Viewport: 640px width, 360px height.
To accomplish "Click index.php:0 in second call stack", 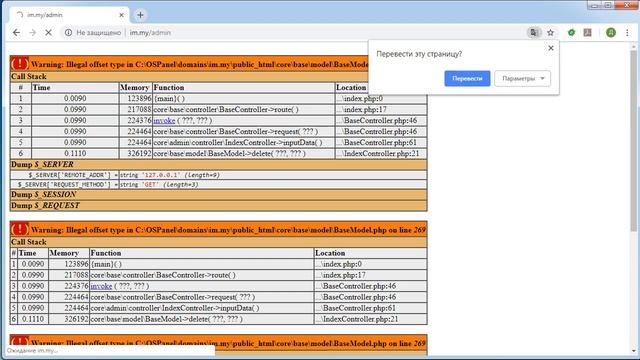I will click(339, 264).
